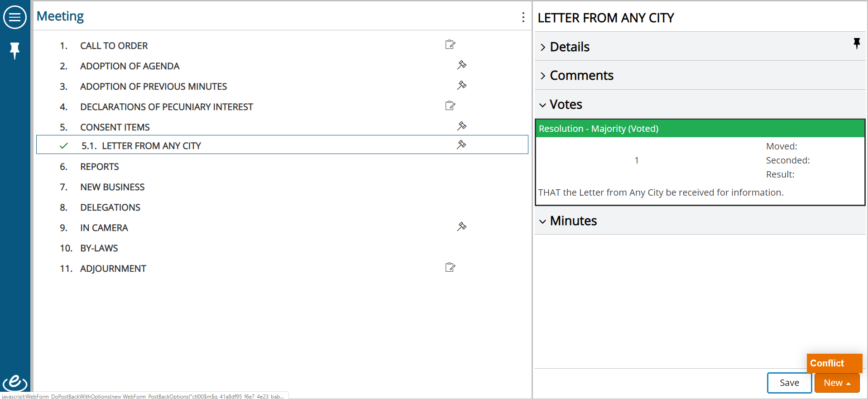The width and height of the screenshot is (868, 399).
Task: Open the Meeting three-dot options menu
Action: tap(523, 17)
